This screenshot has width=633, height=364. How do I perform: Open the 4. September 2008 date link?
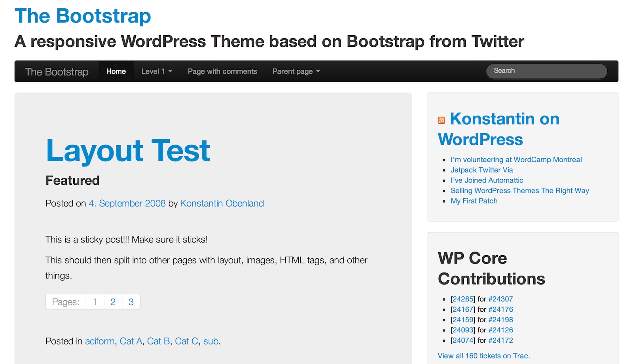(127, 203)
